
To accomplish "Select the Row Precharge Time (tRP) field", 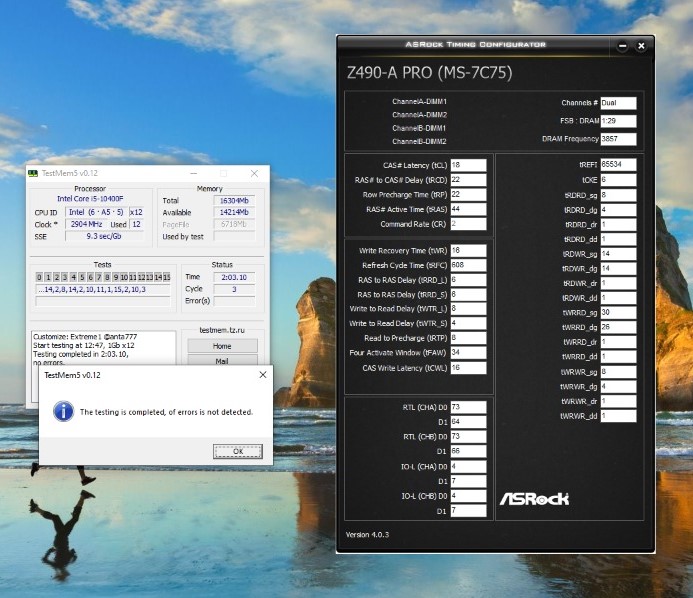I will pos(468,194).
